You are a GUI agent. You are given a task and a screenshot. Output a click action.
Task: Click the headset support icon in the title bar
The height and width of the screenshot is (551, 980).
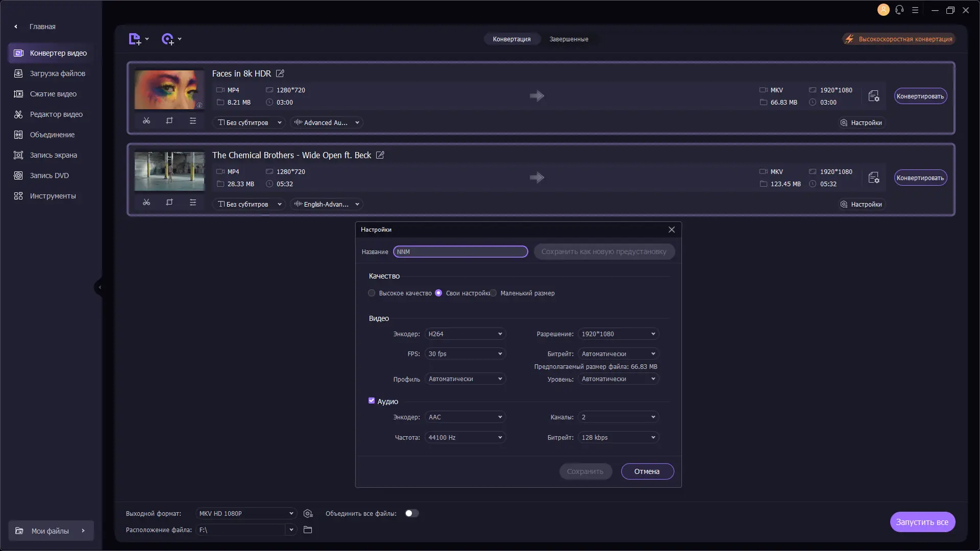[899, 10]
